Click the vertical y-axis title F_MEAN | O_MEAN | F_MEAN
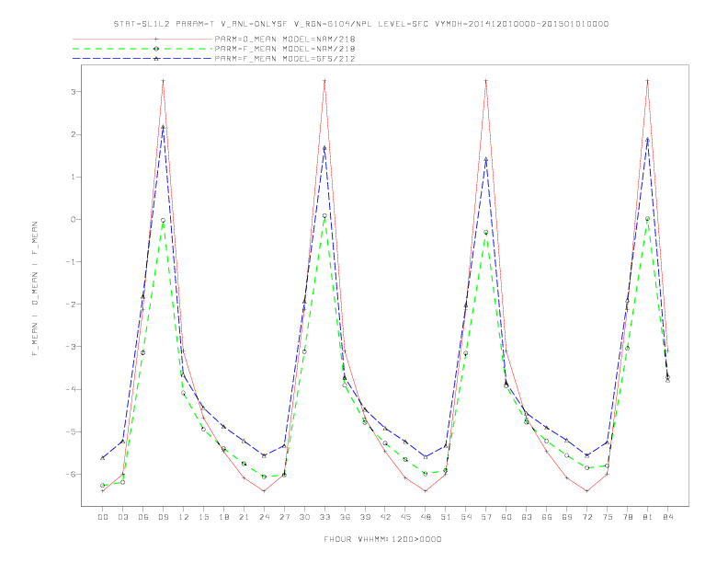728x563 pixels. (x=35, y=289)
